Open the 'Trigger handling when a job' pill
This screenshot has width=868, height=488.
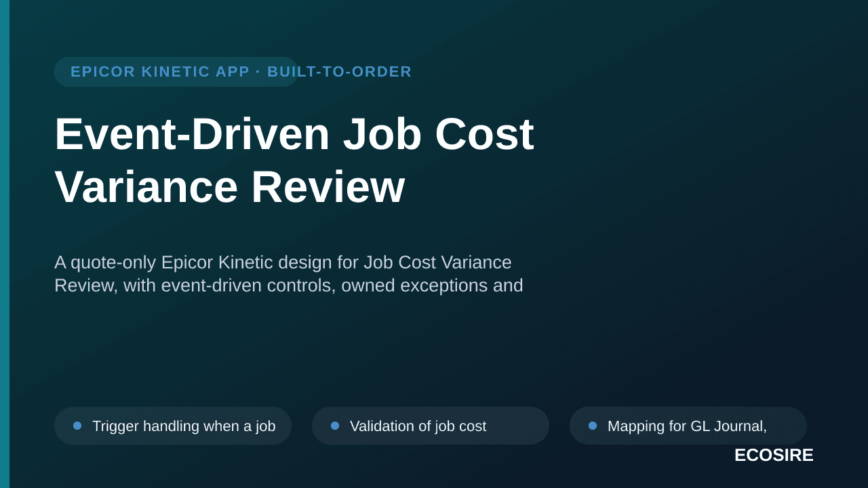point(173,426)
